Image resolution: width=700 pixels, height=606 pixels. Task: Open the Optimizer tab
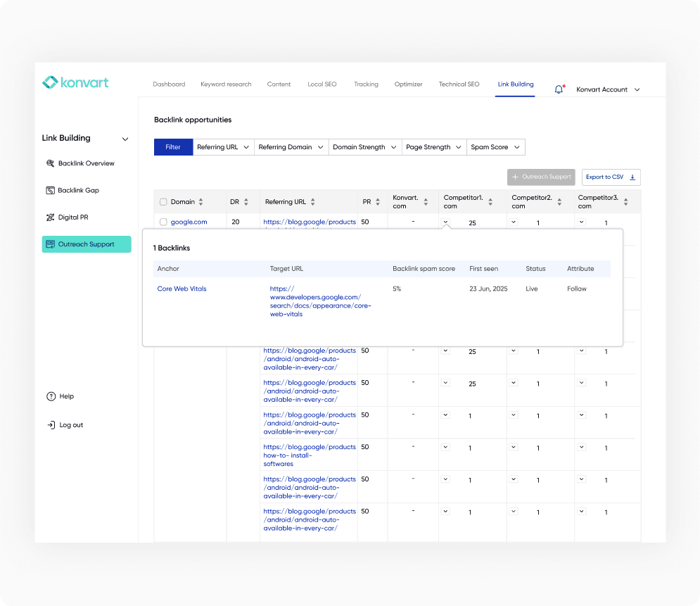[409, 84]
